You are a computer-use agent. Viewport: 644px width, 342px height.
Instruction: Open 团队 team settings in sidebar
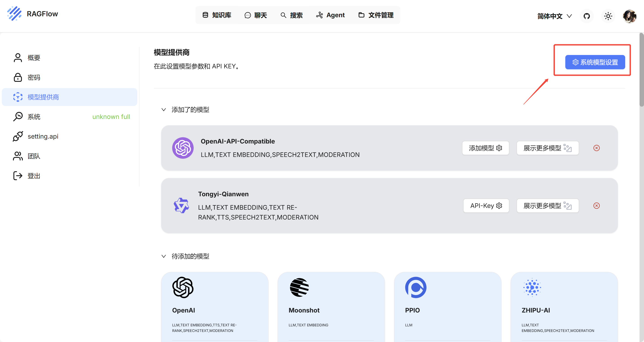[x=70, y=156]
